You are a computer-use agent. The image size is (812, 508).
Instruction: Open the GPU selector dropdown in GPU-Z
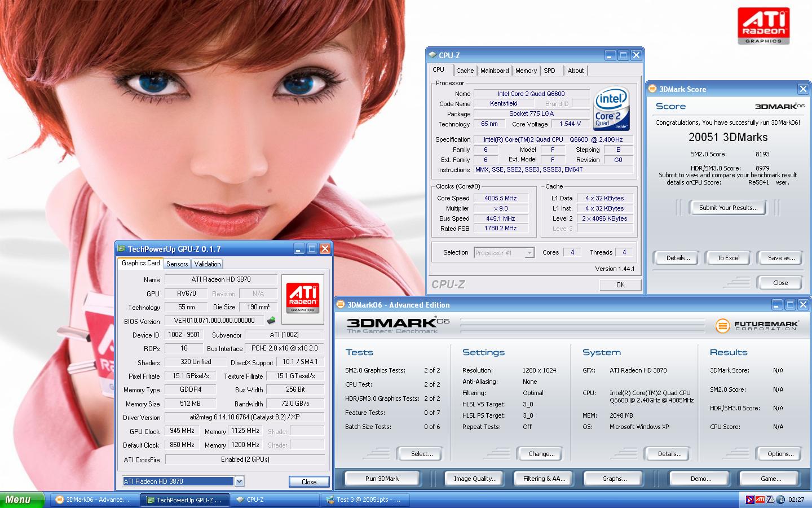239,481
